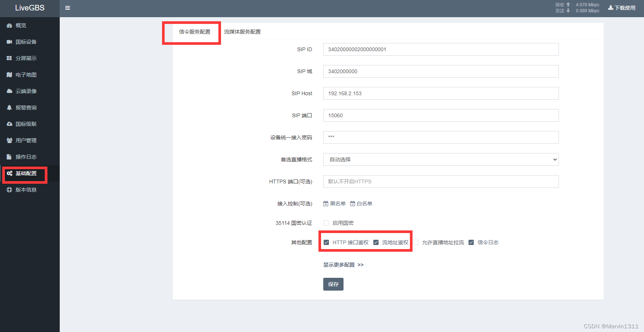Open 版本信息 menu item
This screenshot has height=332, width=644.
tap(30, 190)
